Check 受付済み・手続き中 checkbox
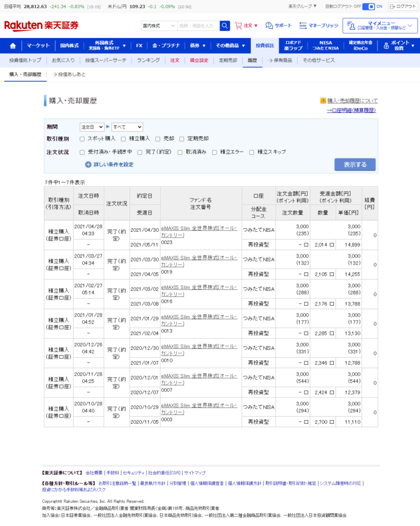 tap(82, 153)
